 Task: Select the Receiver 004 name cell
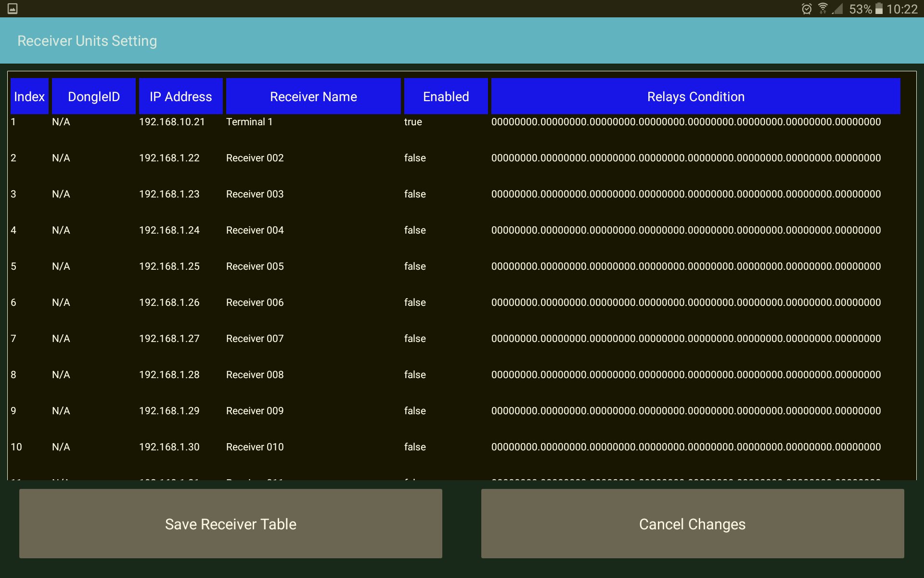click(x=255, y=230)
